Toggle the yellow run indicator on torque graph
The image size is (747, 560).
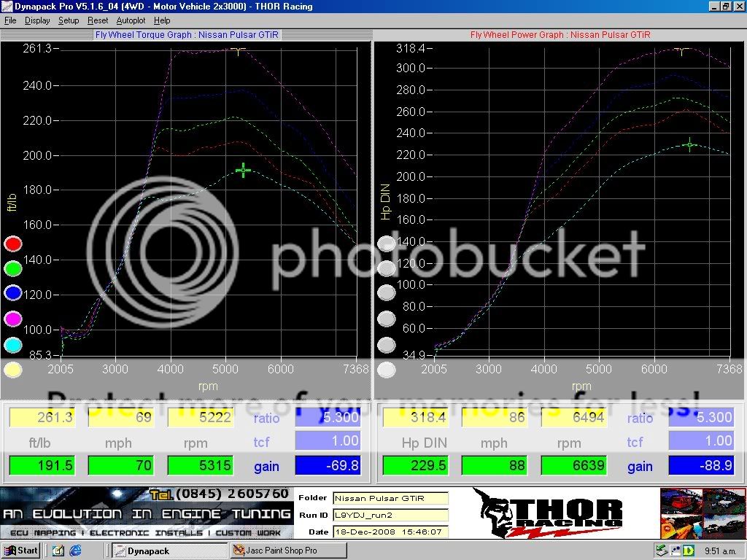[13, 370]
